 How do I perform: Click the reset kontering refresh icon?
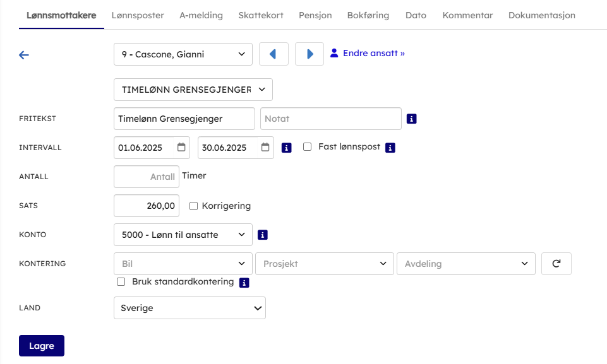click(x=556, y=264)
